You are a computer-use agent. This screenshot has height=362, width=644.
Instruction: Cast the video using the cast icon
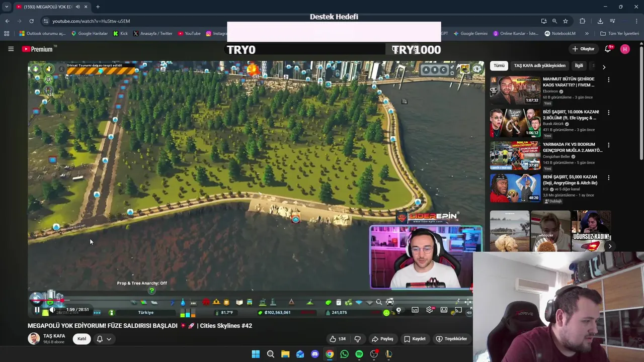point(458,310)
